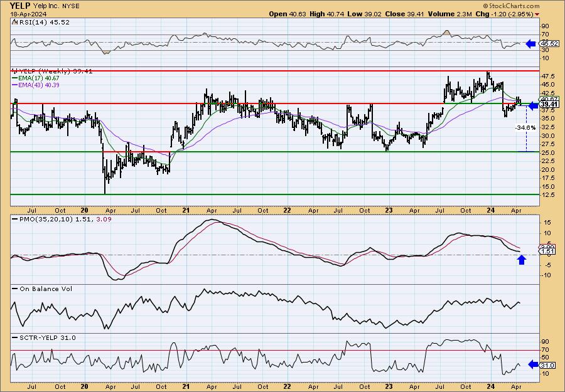Click the 45.52 RSI value tag on the axis
Screen dimensions: 565x392
pyautogui.click(x=548, y=44)
